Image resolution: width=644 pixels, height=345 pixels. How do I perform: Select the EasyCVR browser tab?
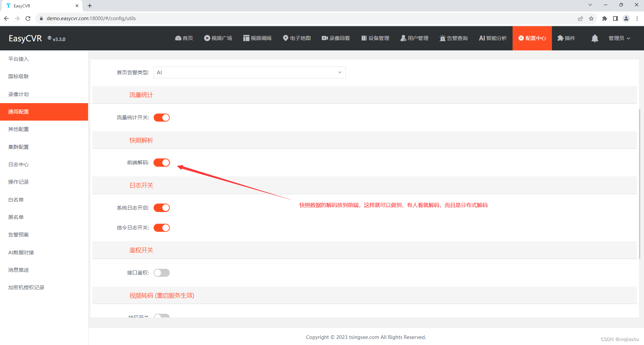coord(42,6)
